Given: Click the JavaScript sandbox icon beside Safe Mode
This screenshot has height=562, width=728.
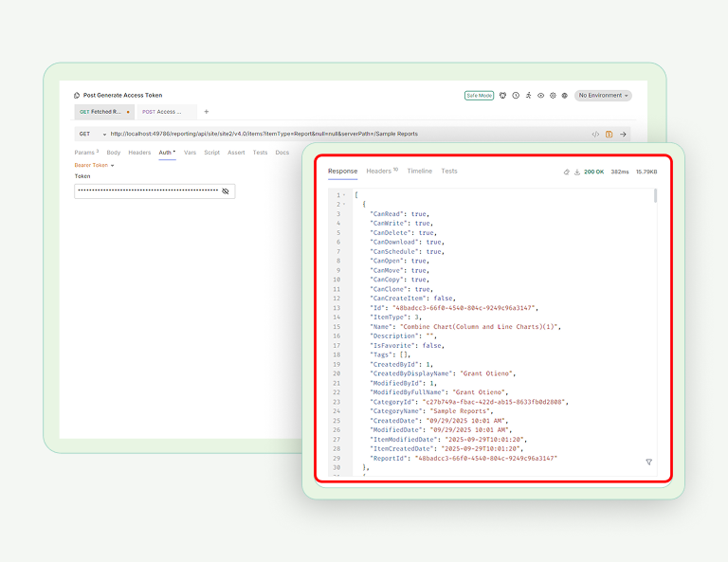Looking at the screenshot, I should (x=502, y=96).
